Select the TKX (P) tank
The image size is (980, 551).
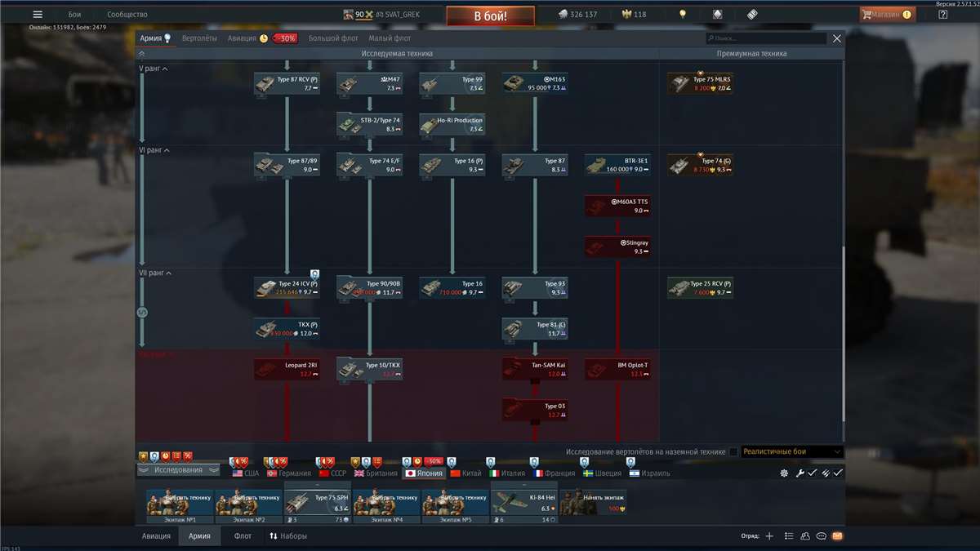coord(287,328)
